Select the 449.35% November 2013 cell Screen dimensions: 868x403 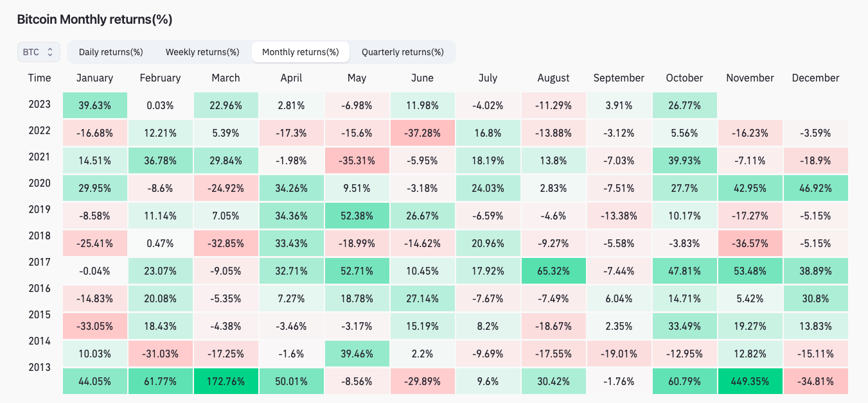tap(750, 381)
